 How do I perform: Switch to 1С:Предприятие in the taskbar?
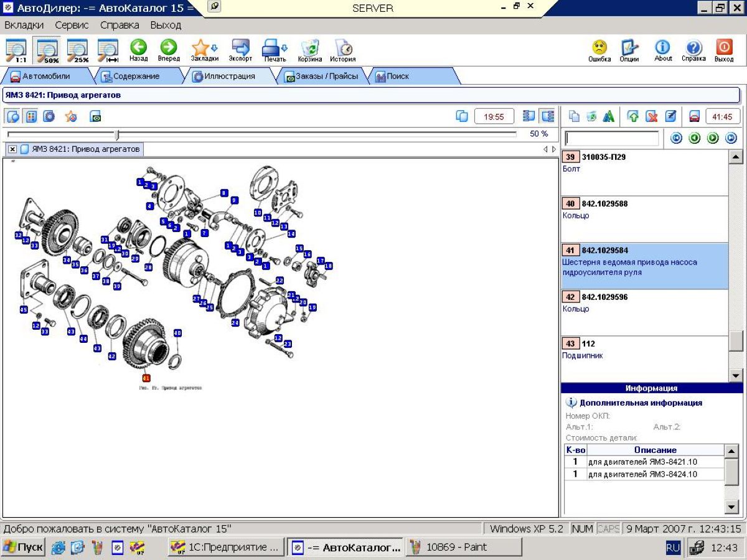click(x=227, y=548)
